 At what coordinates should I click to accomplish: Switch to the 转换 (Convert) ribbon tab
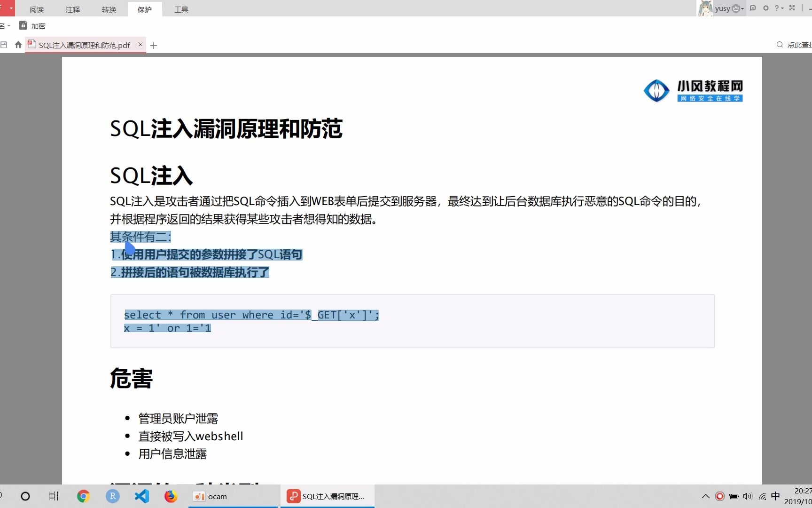pos(109,9)
